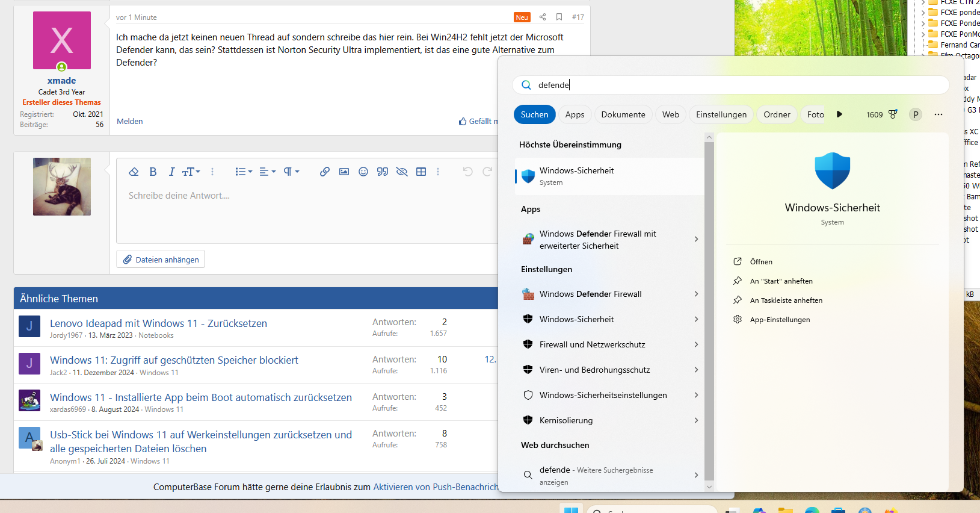
Task: Click the Aktivieren von Push-Benachrichtigungen link
Action: point(436,487)
